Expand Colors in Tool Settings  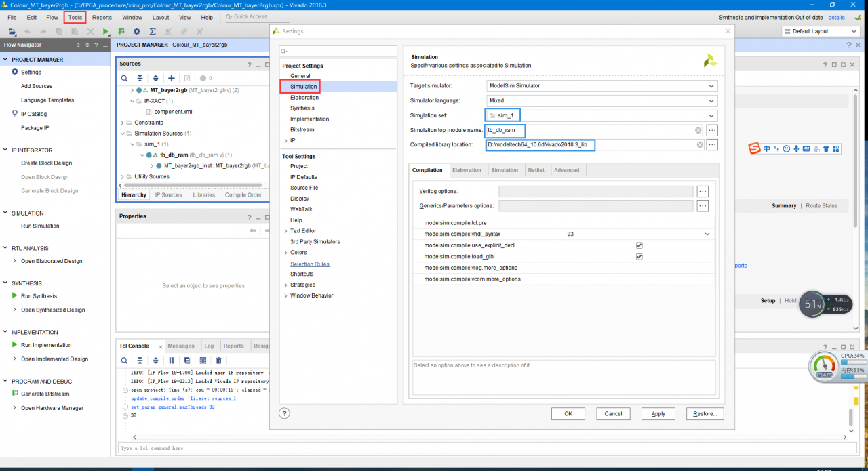tap(285, 253)
